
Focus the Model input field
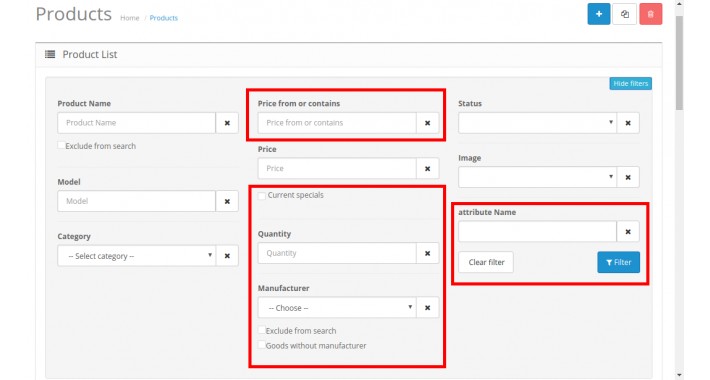[137, 201]
